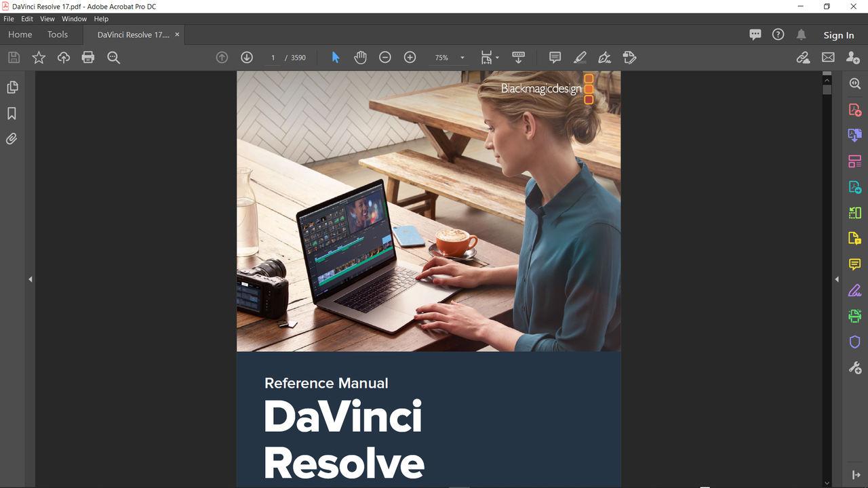Go to next page arrow
This screenshot has width=868, height=488.
[x=247, y=58]
